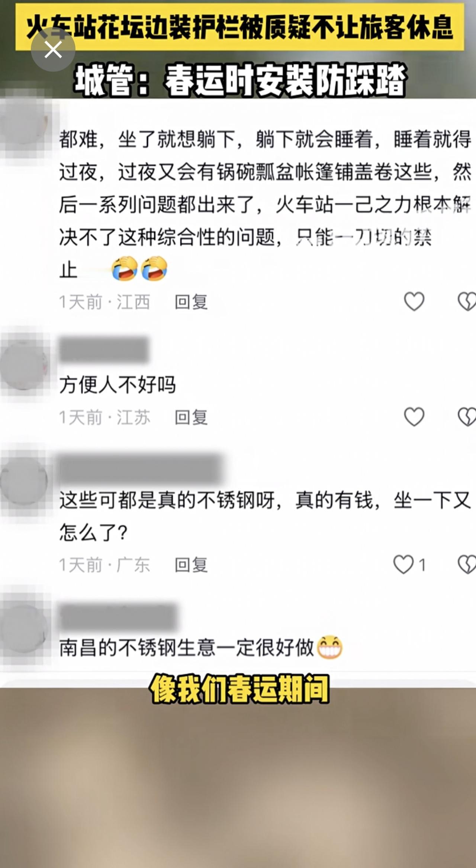Image resolution: width=476 pixels, height=868 pixels.
Task: Like the Jiangxi comment with heart icon
Action: pyautogui.click(x=414, y=301)
